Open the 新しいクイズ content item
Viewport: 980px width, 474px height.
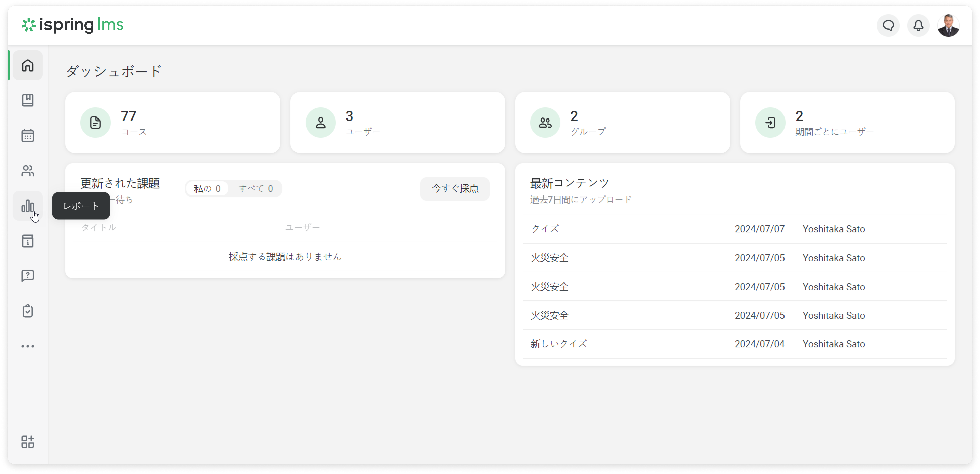pos(559,344)
